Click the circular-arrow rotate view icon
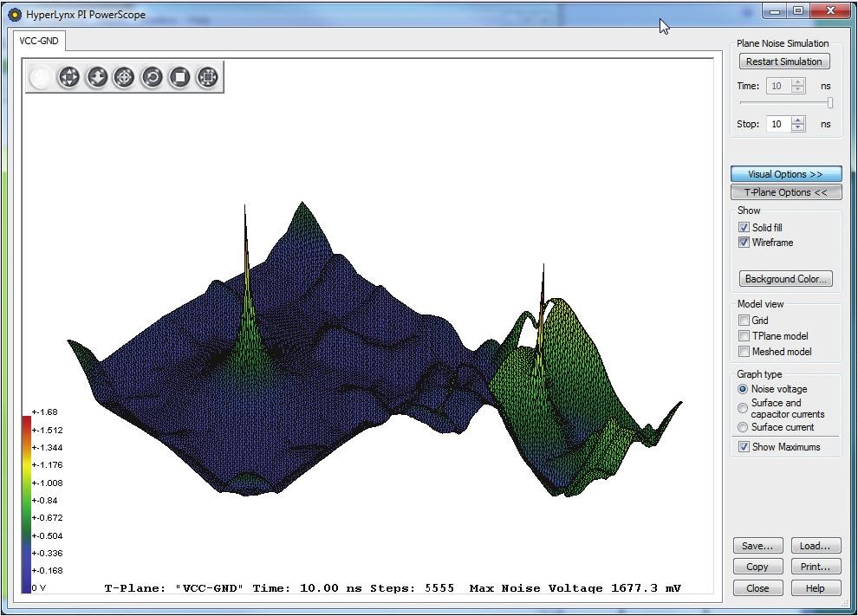The width and height of the screenshot is (858, 616). (152, 77)
